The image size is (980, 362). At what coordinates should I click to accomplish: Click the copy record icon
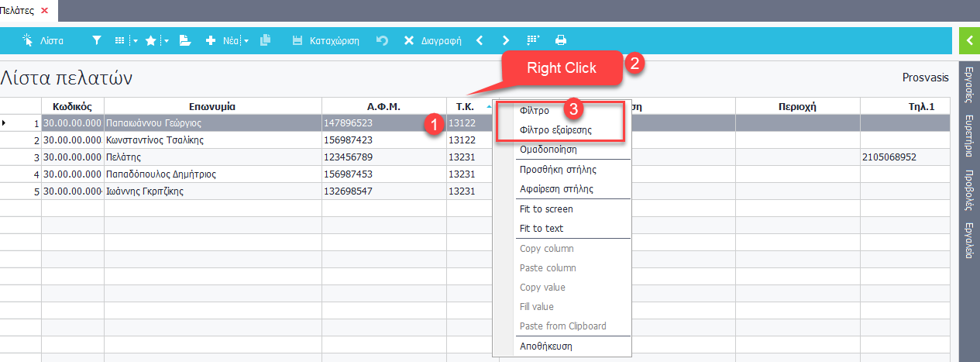pyautogui.click(x=266, y=40)
